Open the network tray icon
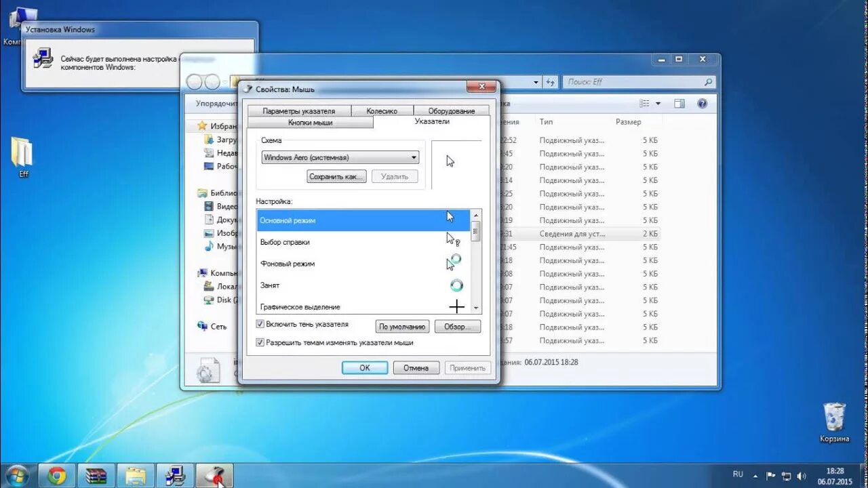Viewport: 868px width, 488px height. (x=787, y=476)
